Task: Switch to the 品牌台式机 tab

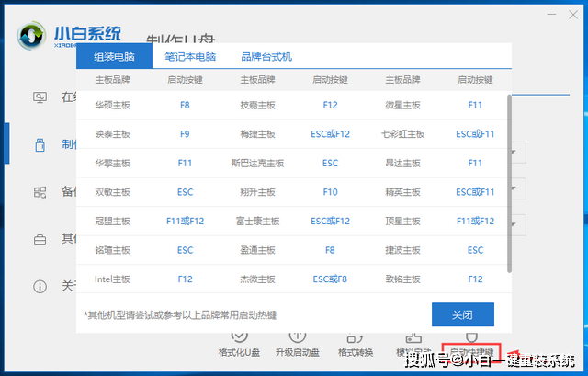Action: 266,57
